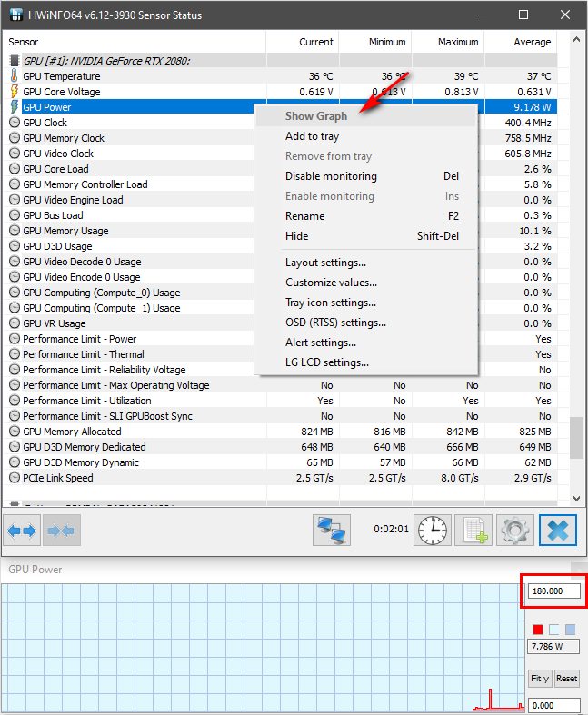Viewport: 588px width, 715px height.
Task: Click the sensor list scrollbar down arrow
Action: click(x=576, y=499)
